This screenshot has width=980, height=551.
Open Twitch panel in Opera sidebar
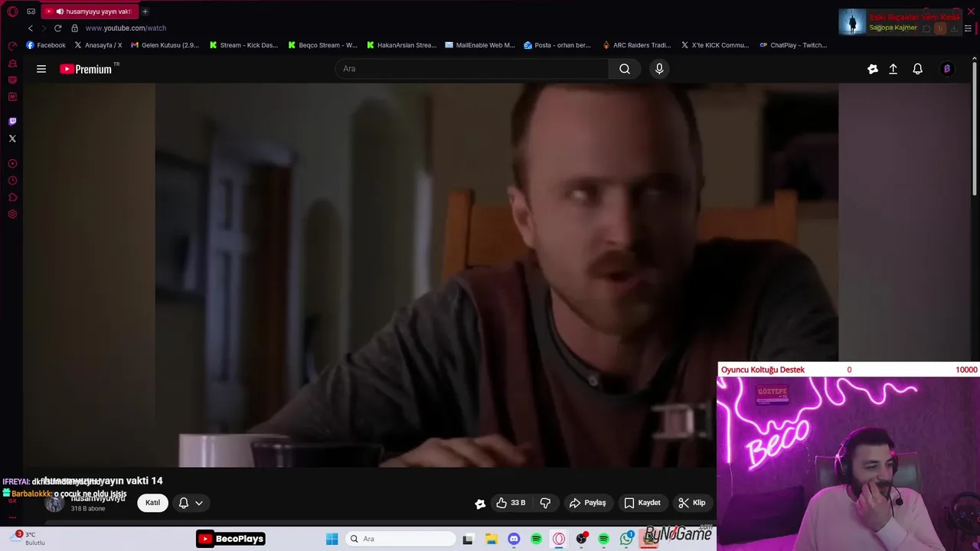(x=12, y=121)
